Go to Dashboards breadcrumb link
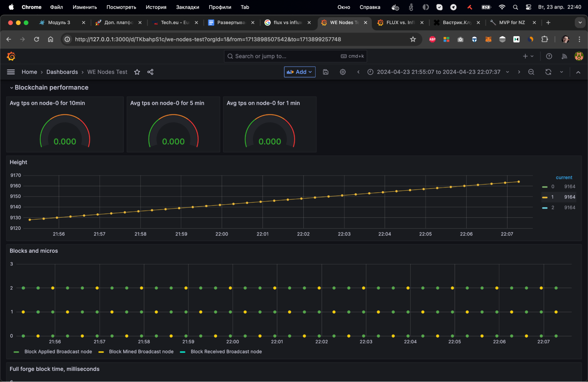This screenshot has height=382, width=588. (x=62, y=72)
